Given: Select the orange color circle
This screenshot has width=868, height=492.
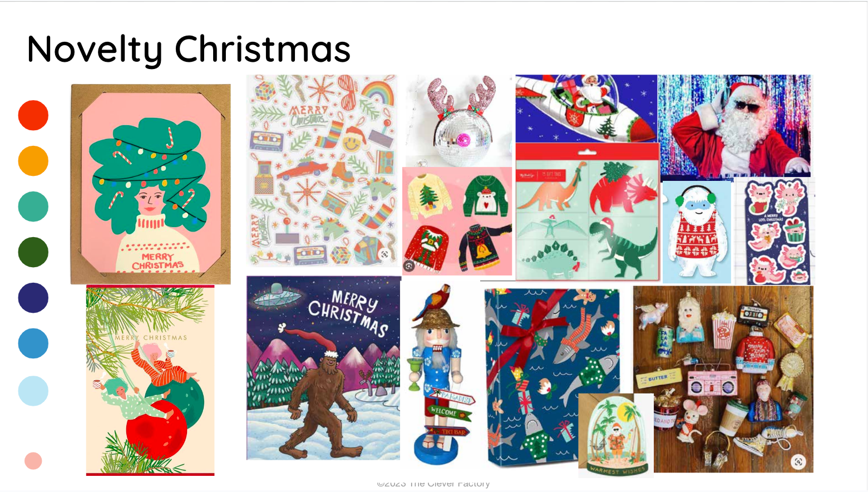Looking at the screenshot, I should (33, 161).
